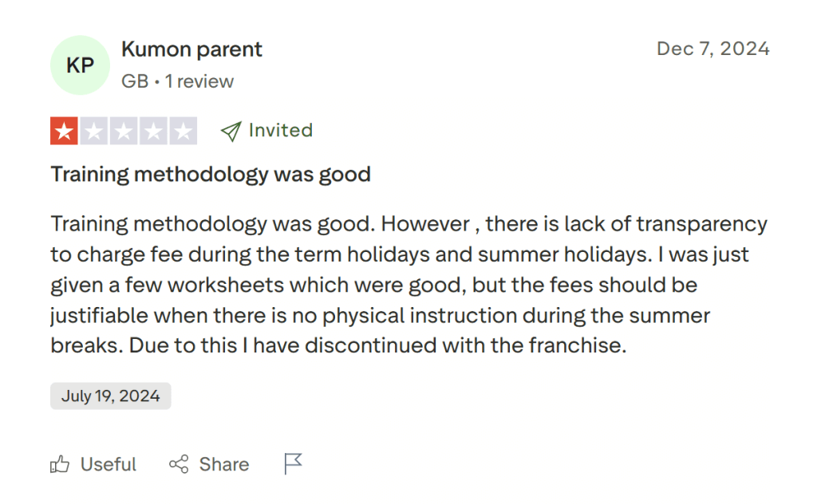Image resolution: width=817 pixels, height=504 pixels.
Task: Open the reviewer's 1 review link
Action: (x=199, y=81)
